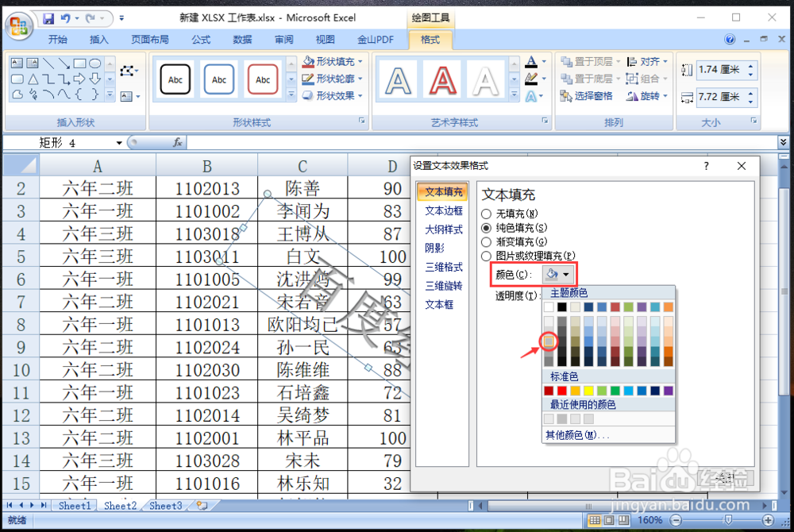Pick the black theme color swatch
The height and width of the screenshot is (532, 794).
click(x=562, y=306)
